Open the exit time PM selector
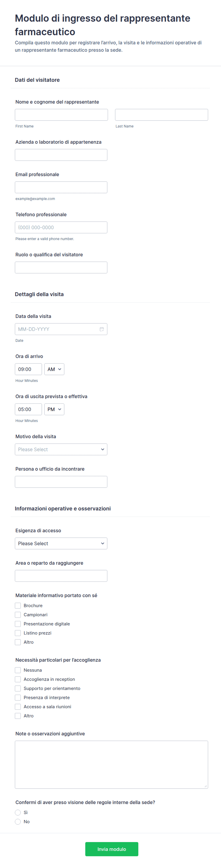 click(x=54, y=409)
